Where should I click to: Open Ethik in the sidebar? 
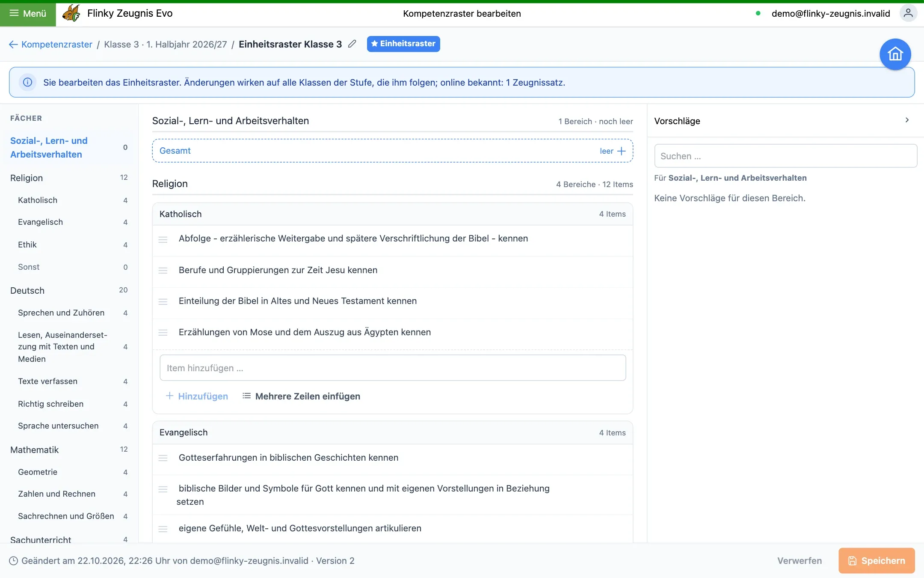pyautogui.click(x=68, y=244)
